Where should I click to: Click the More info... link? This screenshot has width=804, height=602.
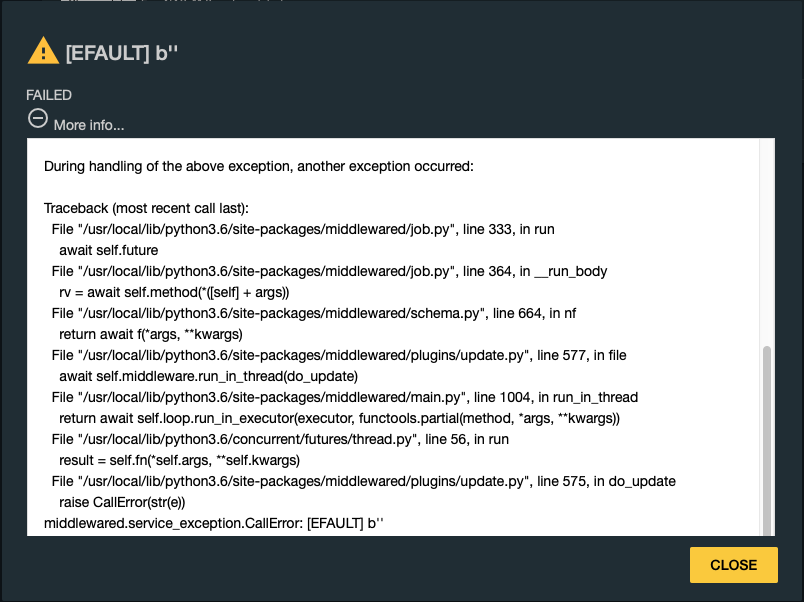coord(89,125)
